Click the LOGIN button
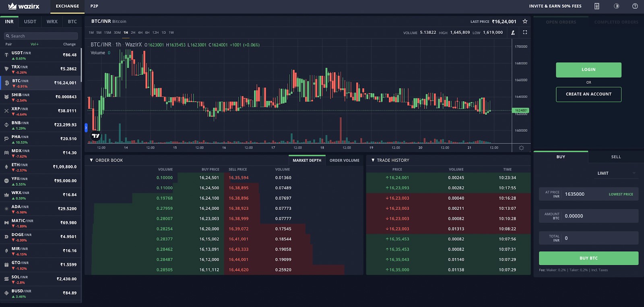The width and height of the screenshot is (644, 307). (x=588, y=70)
